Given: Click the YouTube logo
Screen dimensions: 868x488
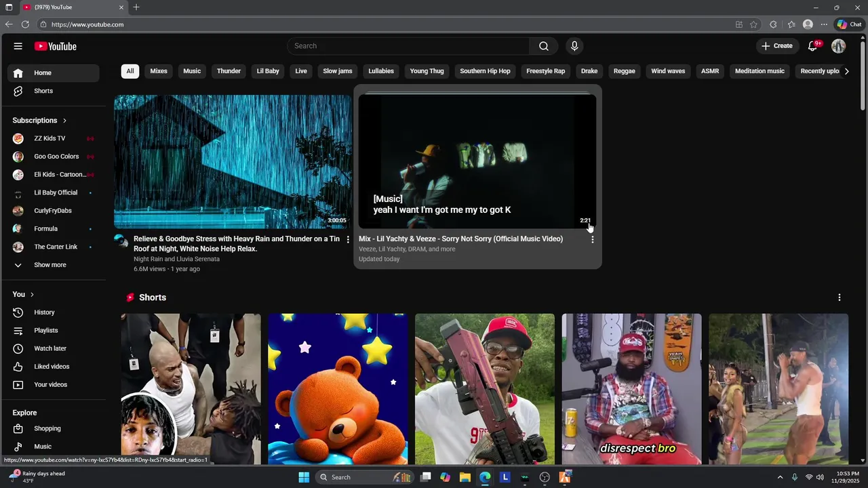Looking at the screenshot, I should pyautogui.click(x=56, y=46).
